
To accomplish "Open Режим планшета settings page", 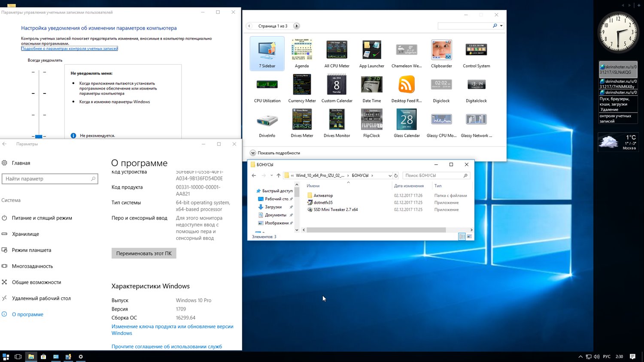I will [x=27, y=250].
